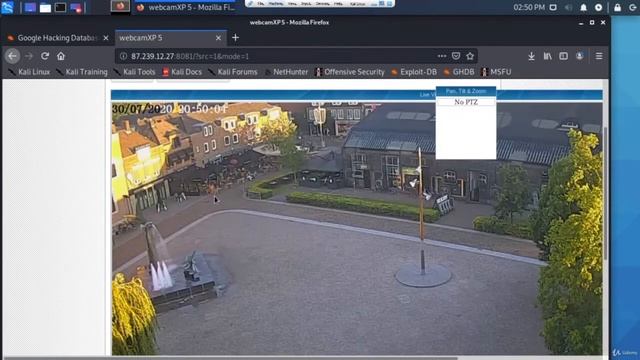The width and height of the screenshot is (640, 360).
Task: Open the Kali Tools bookmark
Action: pos(134,72)
